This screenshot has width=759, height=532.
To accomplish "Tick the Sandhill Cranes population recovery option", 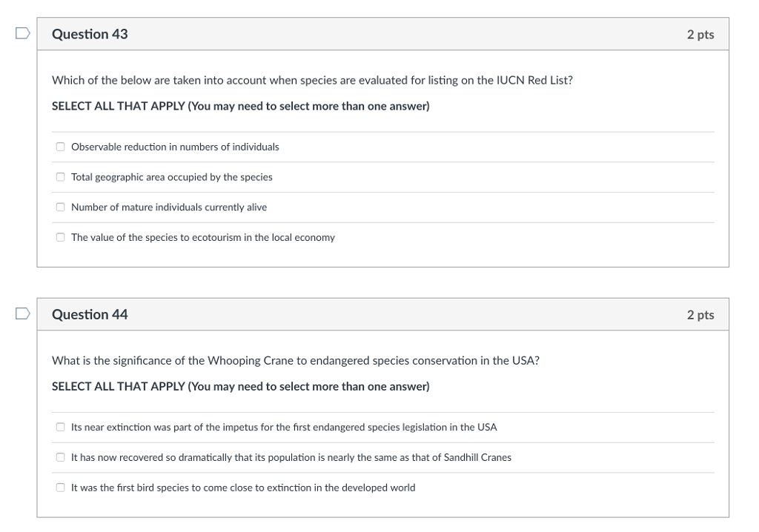I will 61,457.
